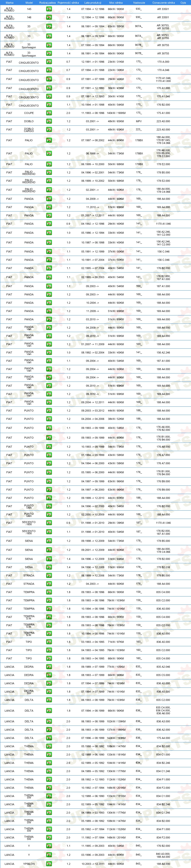Click the fuel icon in the Punto Van 1.1 row
Screen dimensions: 191x868
pyautogui.click(x=49, y=506)
